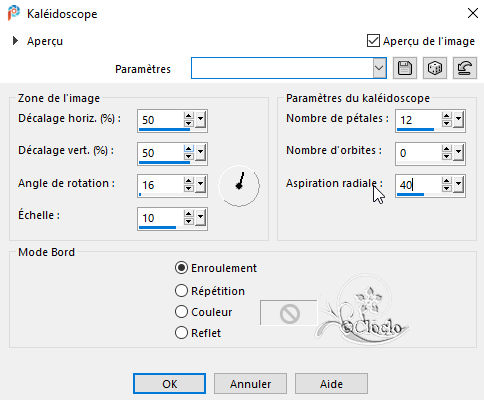Select the Reflet edge mode
This screenshot has width=484, height=400.
[181, 333]
